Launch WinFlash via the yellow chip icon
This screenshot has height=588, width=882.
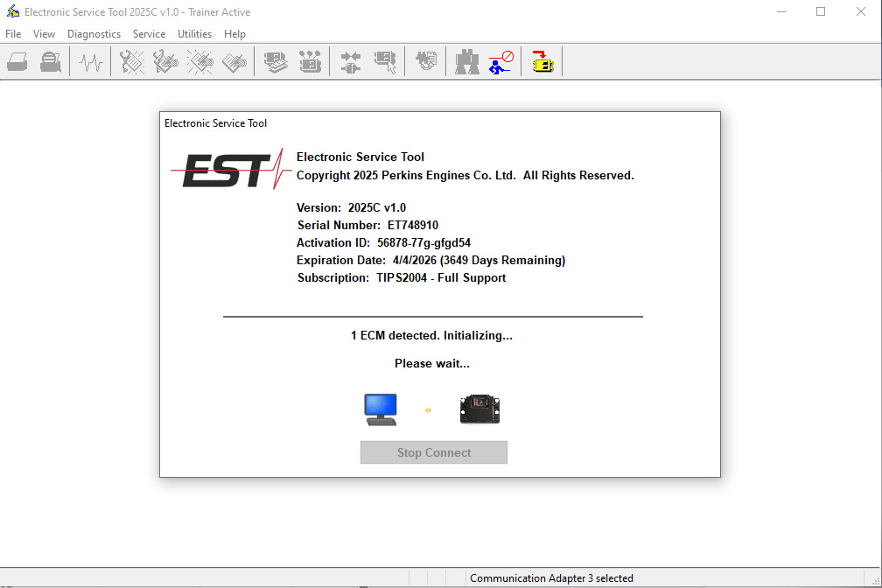(542, 62)
